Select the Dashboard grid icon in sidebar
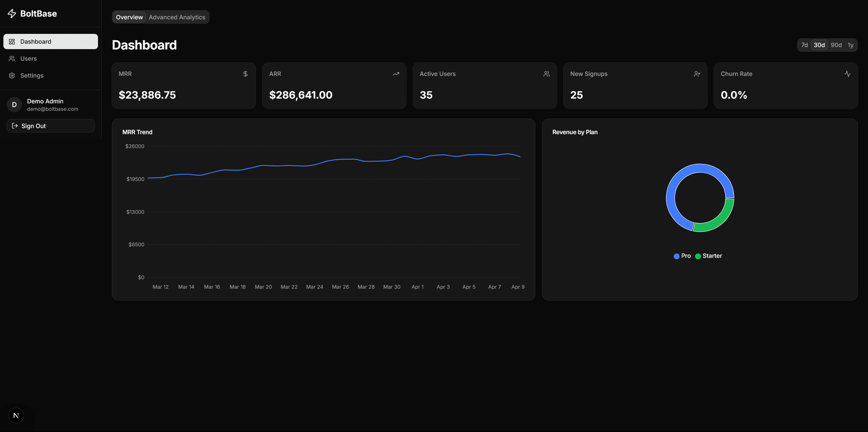This screenshot has height=432, width=868. tap(12, 41)
